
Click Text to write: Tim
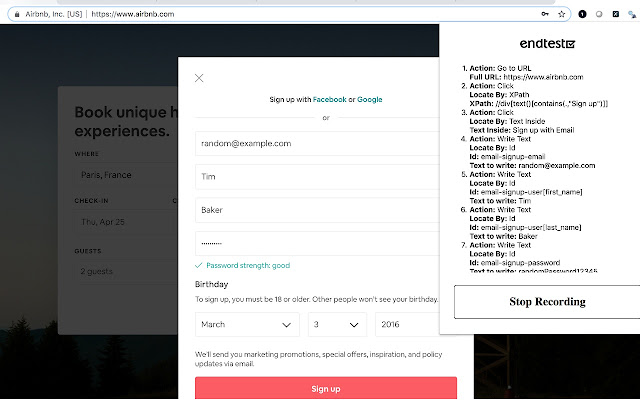click(x=500, y=201)
